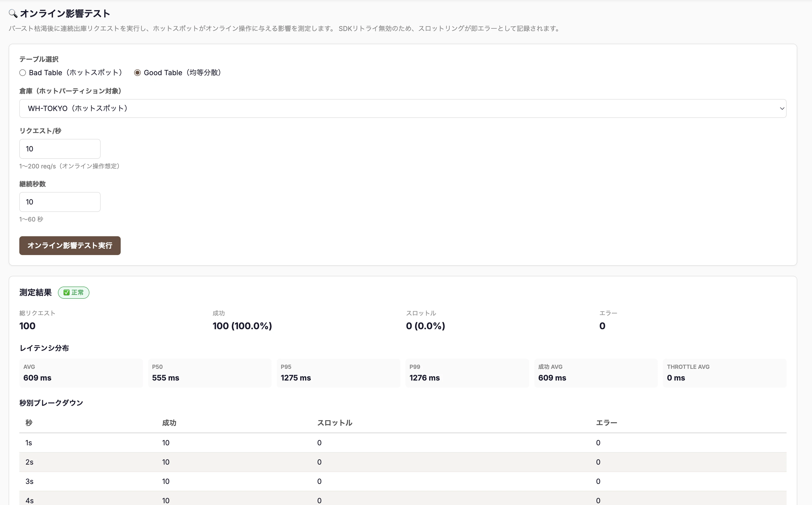Viewport: 812px width, 505px height.
Task: Click the 成功 AVG 609 ms card
Action: 596,373
